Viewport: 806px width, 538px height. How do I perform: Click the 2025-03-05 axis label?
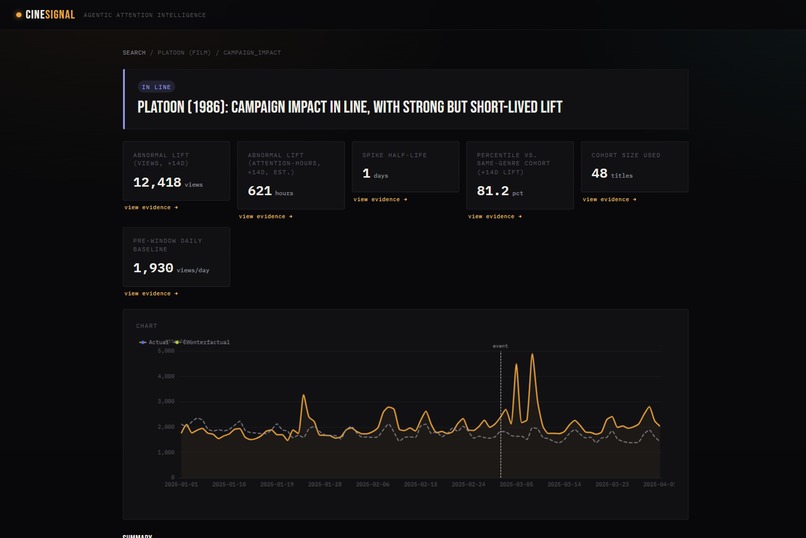(517, 485)
